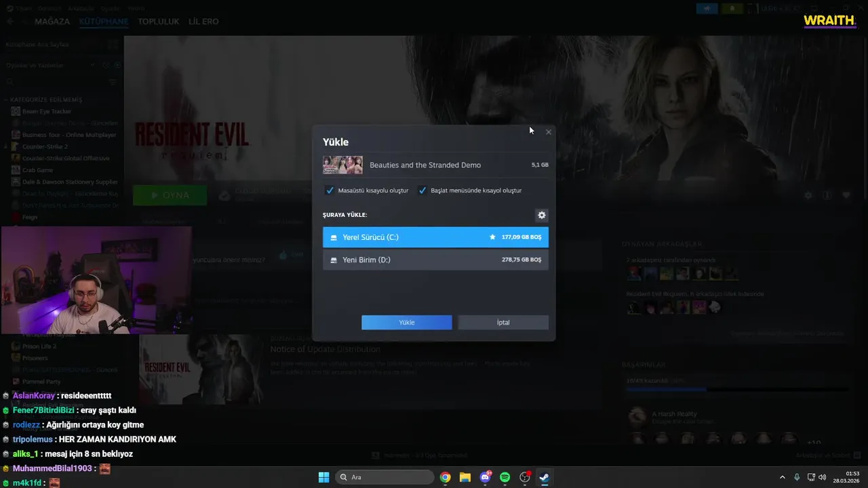Select Prison Life 2 in library list
Viewport: 868px width, 488px height.
pos(39,346)
